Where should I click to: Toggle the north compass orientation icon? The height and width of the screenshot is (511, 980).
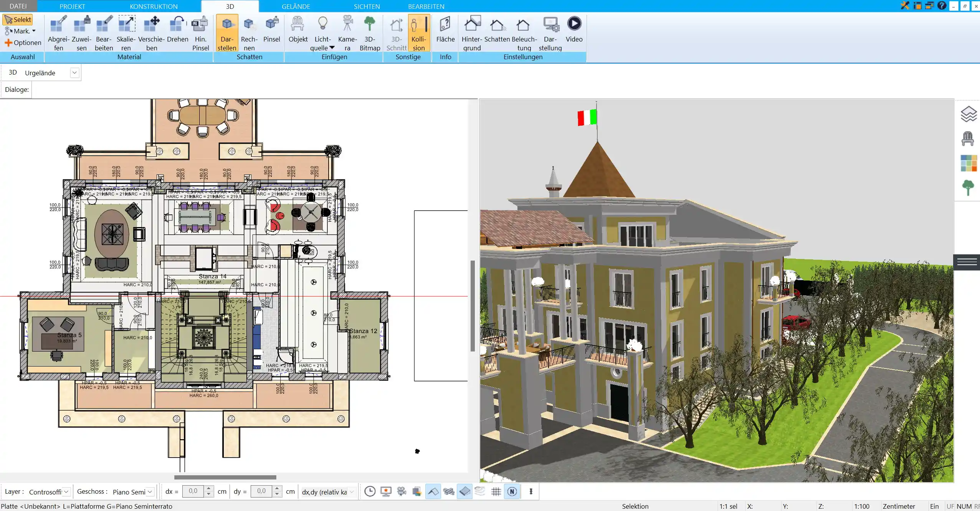tap(512, 491)
